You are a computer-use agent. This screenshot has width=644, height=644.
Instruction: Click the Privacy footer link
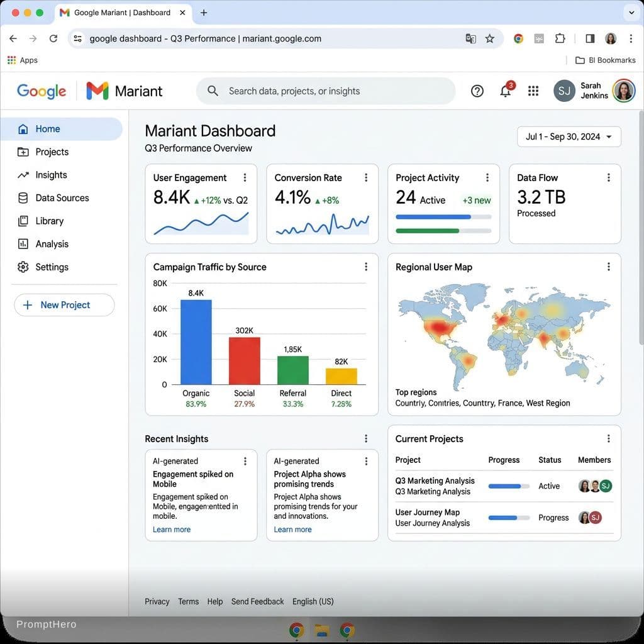click(157, 602)
